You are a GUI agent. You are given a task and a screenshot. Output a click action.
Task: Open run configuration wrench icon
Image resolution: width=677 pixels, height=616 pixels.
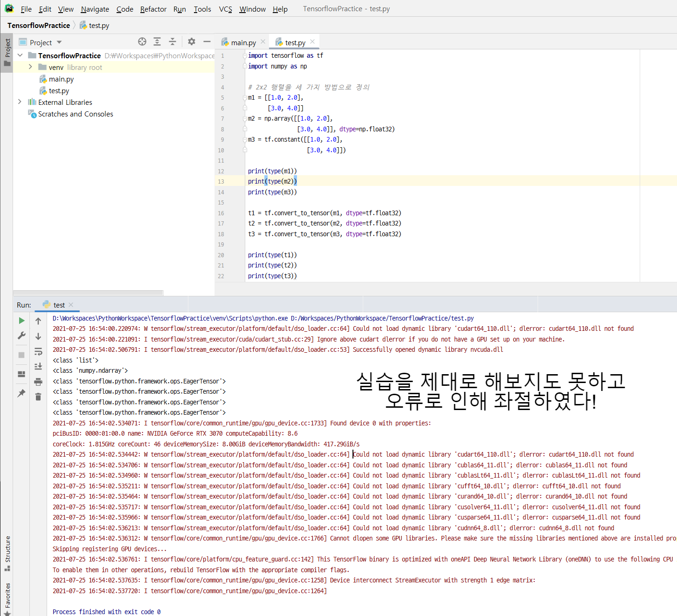pos(21,335)
